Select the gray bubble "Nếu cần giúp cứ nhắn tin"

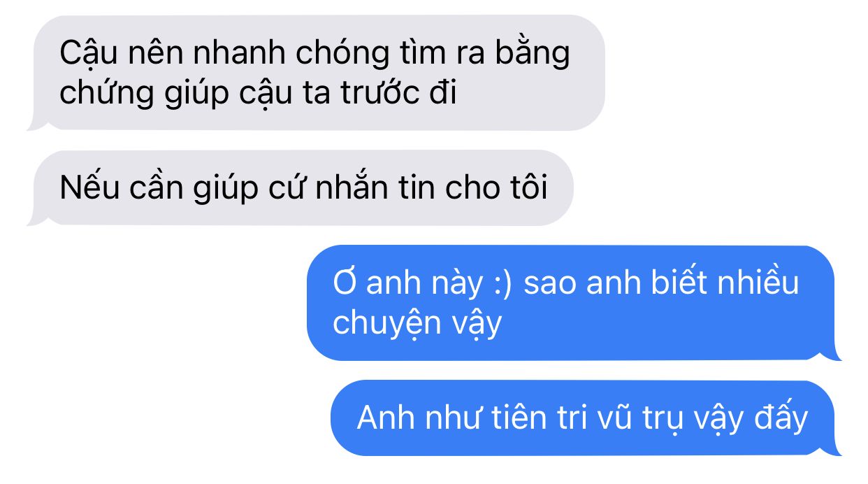(x=301, y=188)
